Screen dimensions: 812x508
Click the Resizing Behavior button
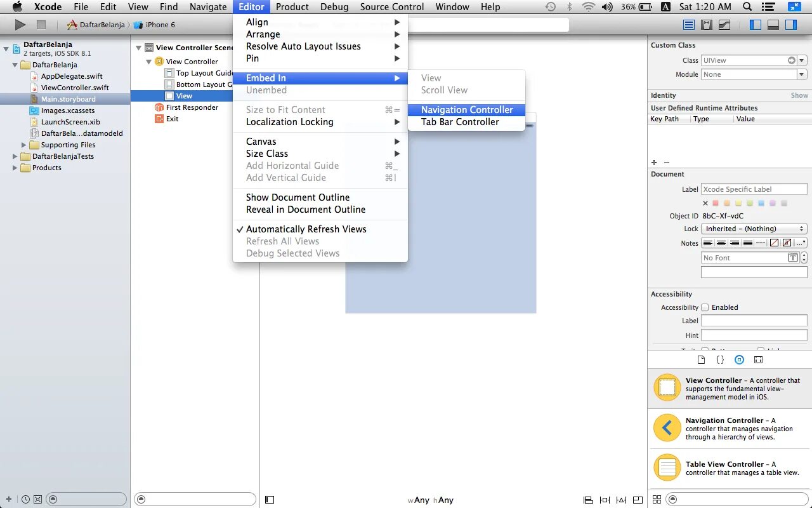638,500
